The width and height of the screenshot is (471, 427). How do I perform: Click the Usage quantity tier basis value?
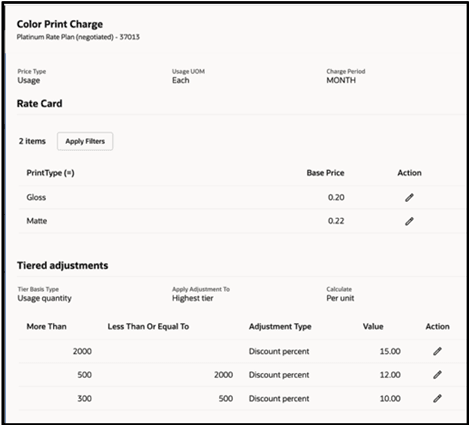click(44, 298)
